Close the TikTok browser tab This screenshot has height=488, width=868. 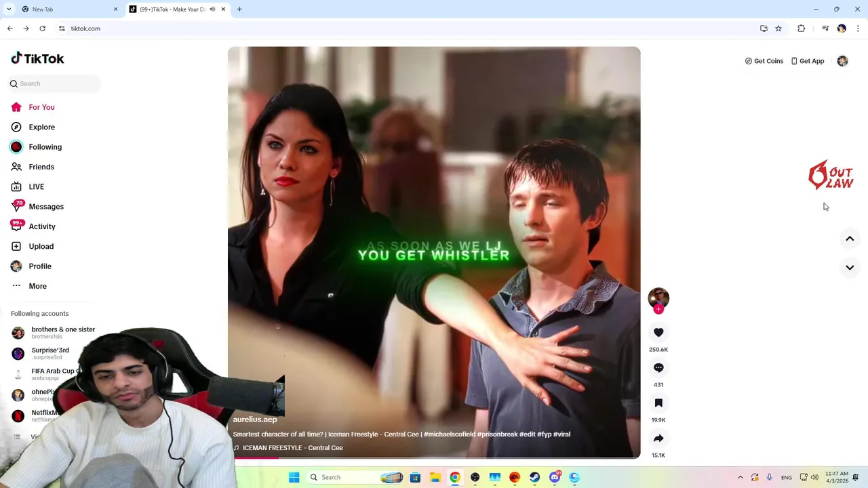(x=223, y=9)
